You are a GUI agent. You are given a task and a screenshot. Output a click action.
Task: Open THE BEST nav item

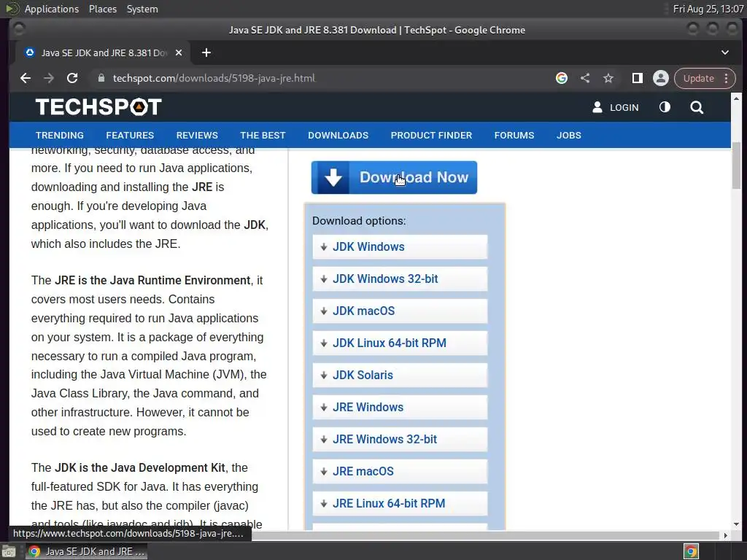[263, 135]
